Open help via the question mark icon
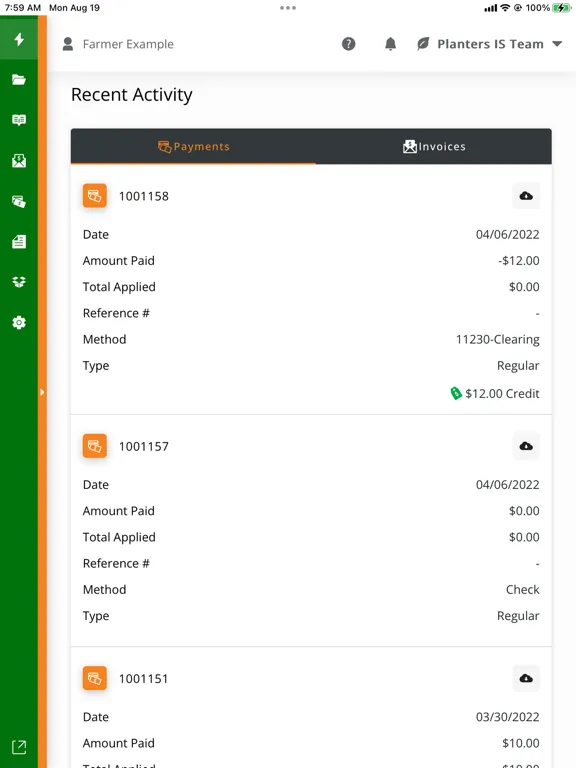This screenshot has width=576, height=768. [x=348, y=44]
